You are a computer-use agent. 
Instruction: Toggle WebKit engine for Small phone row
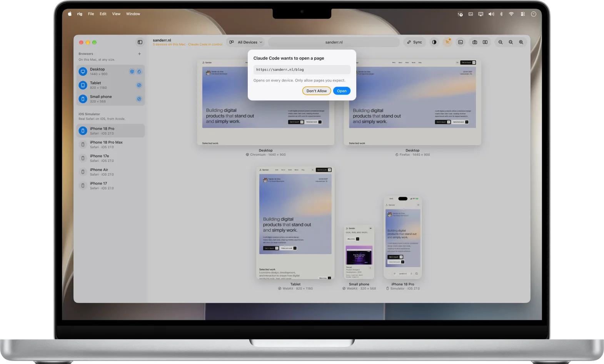point(139,99)
